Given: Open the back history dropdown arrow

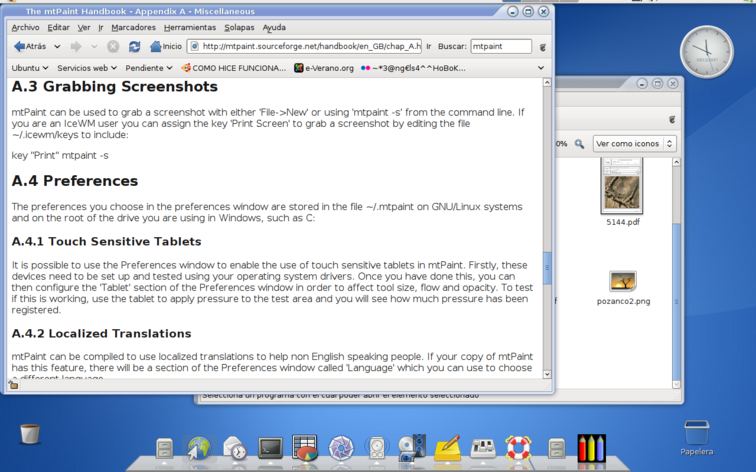Looking at the screenshot, I should pyautogui.click(x=57, y=47).
